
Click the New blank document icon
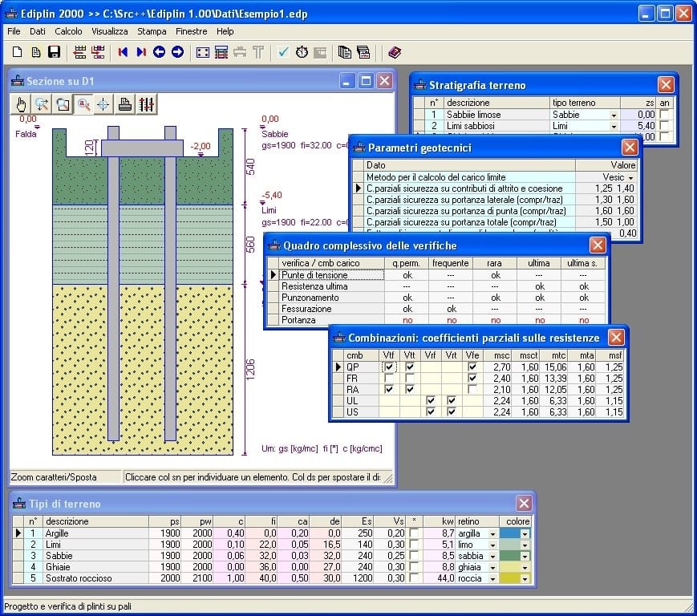coord(17,53)
